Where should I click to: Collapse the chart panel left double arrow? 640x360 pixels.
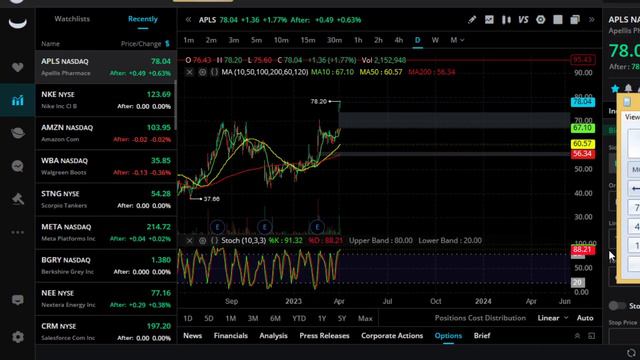[188, 20]
